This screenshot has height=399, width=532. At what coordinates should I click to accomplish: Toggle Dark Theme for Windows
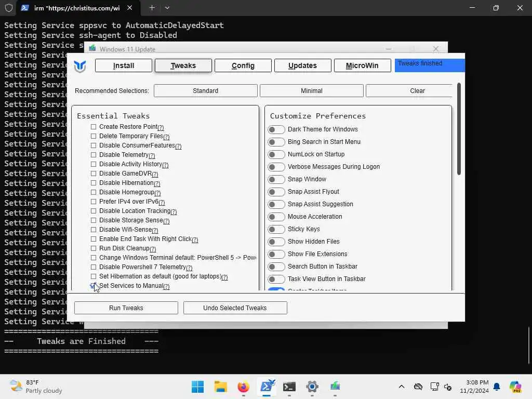276,129
